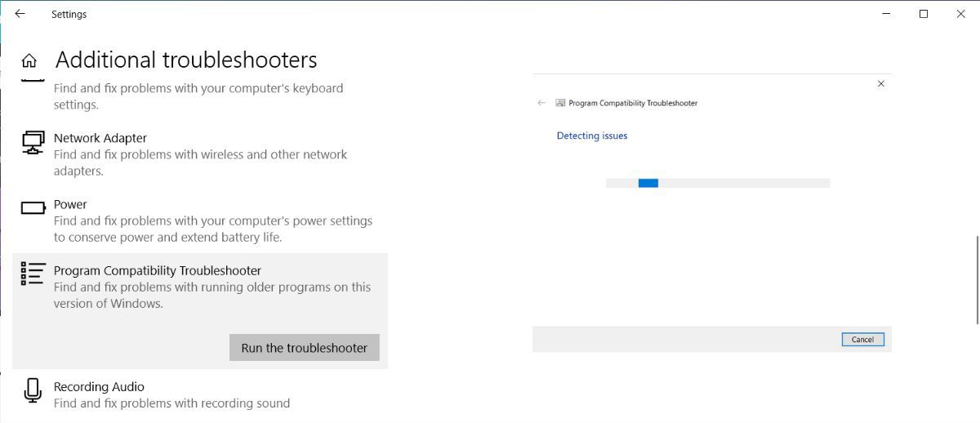The height and width of the screenshot is (423, 980).
Task: Click the Detecting issues progress bar
Action: click(x=717, y=183)
